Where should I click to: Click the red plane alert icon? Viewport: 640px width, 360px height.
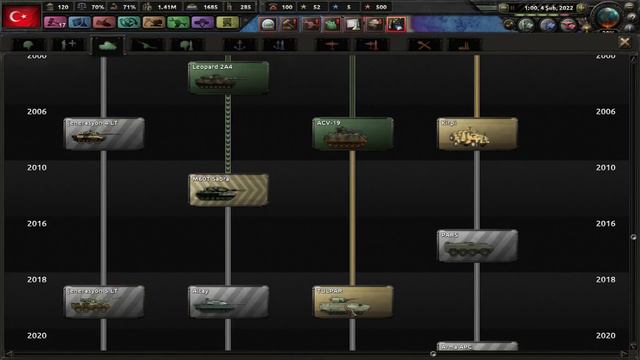(311, 24)
